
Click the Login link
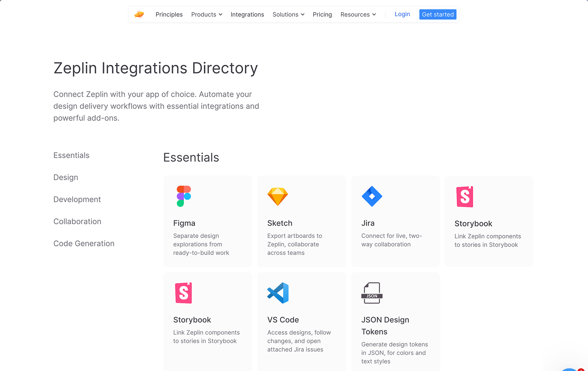(402, 14)
